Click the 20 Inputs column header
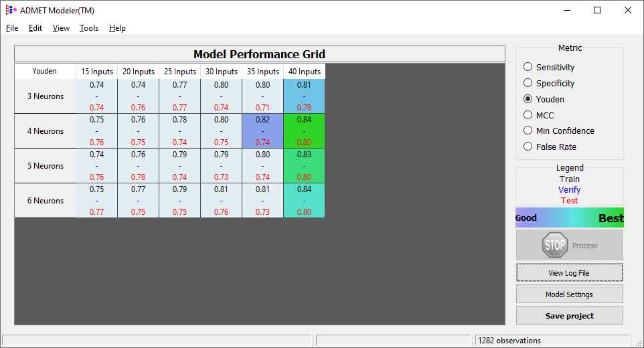This screenshot has width=644, height=348. point(139,71)
